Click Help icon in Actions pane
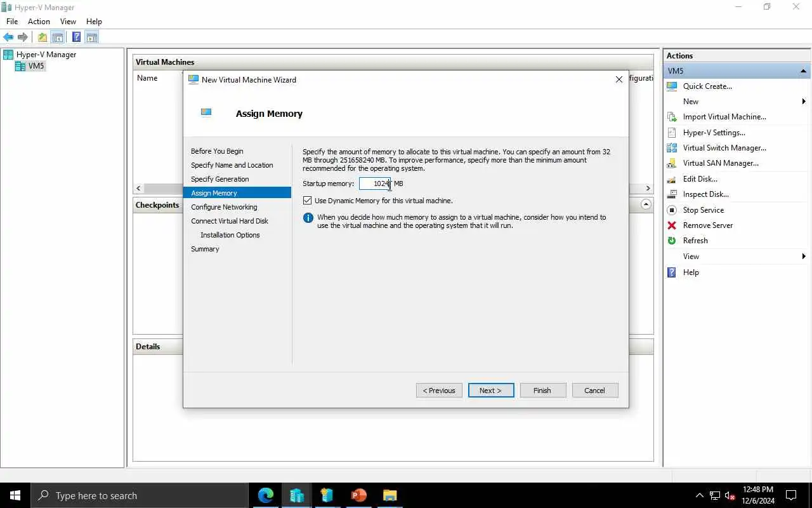 [x=672, y=272]
